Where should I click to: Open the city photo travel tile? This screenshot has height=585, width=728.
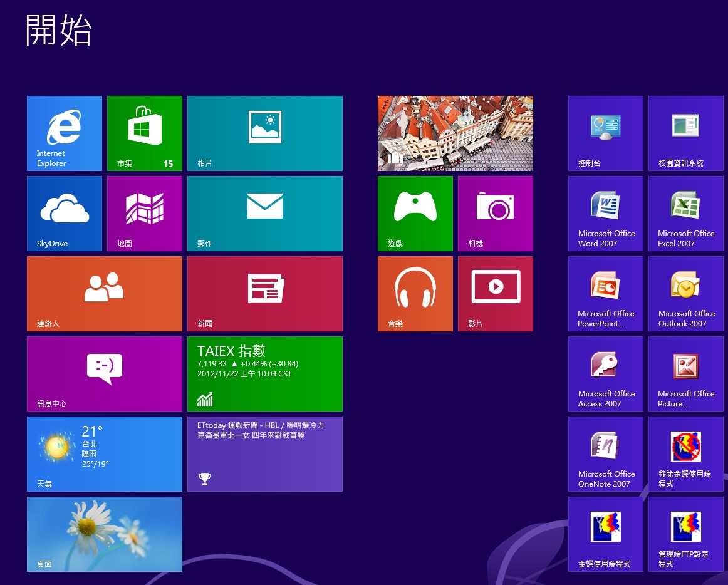(x=455, y=133)
